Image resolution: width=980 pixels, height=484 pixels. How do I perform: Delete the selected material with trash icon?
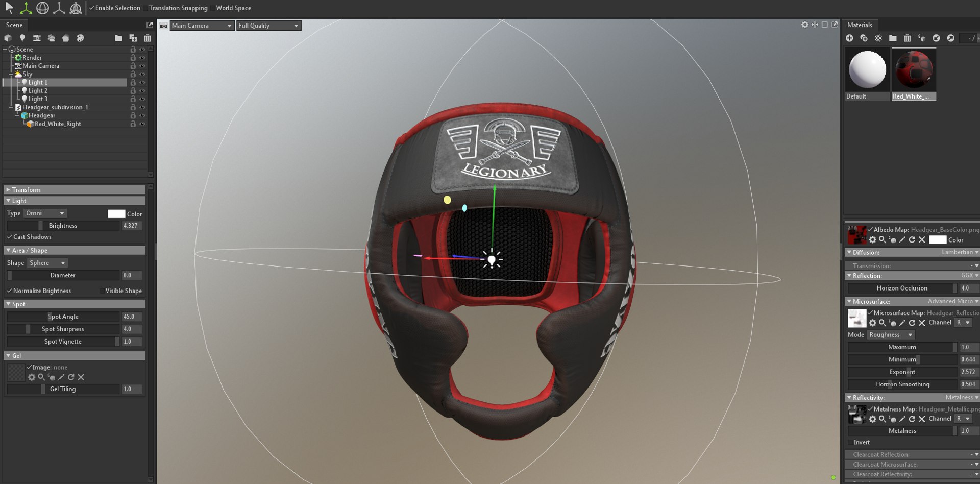click(907, 38)
